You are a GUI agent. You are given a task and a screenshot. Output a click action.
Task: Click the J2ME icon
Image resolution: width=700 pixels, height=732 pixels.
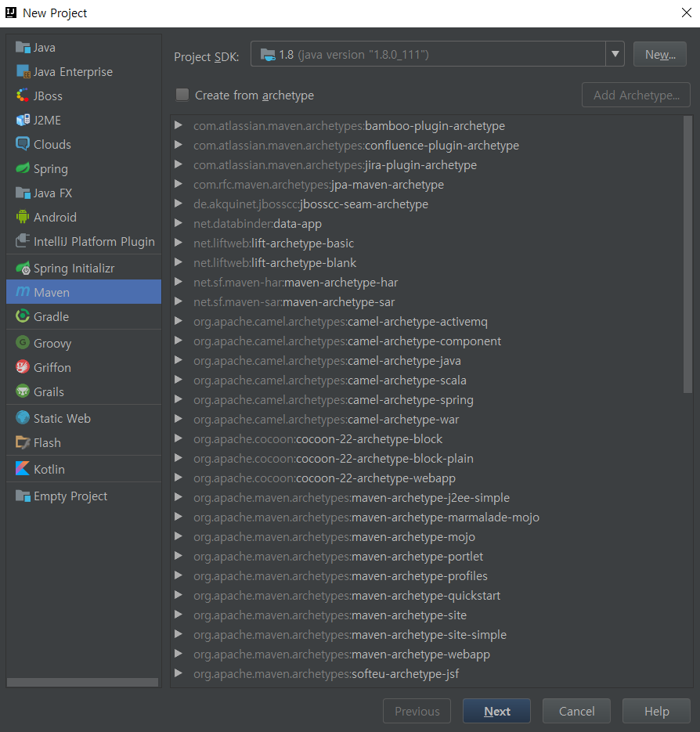point(23,120)
